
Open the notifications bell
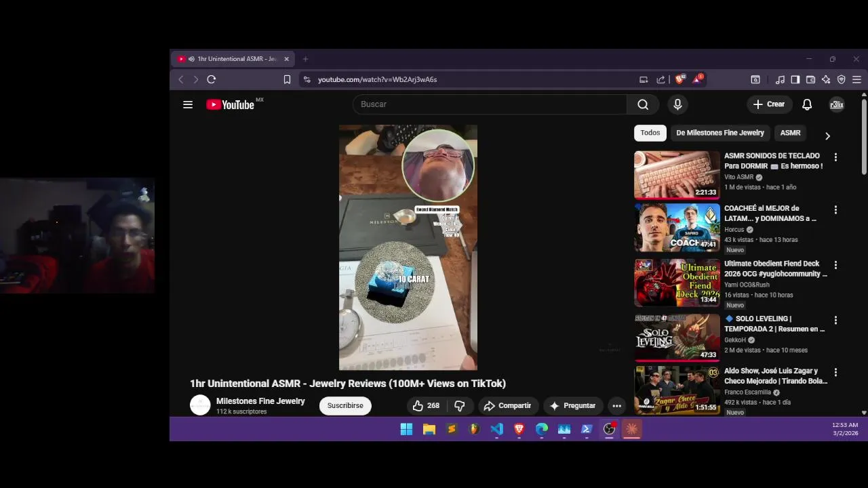point(807,104)
